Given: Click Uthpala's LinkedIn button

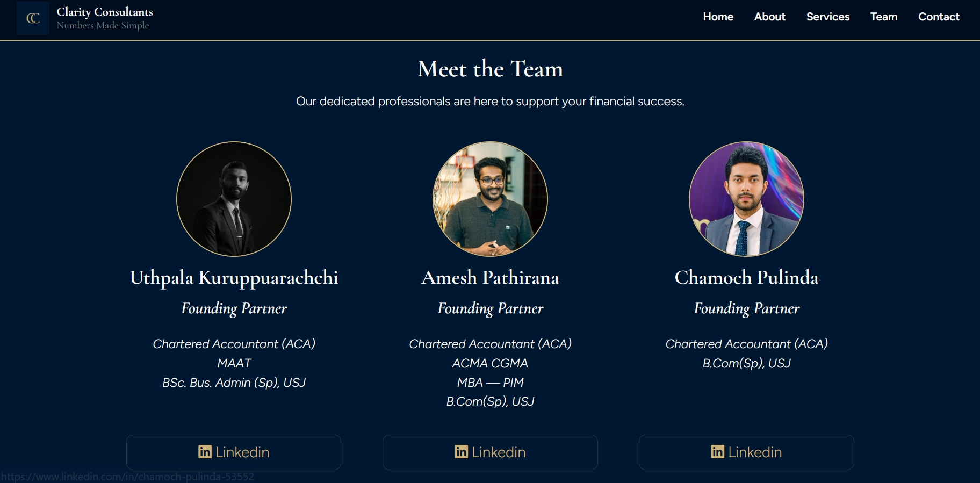Looking at the screenshot, I should click(x=234, y=452).
